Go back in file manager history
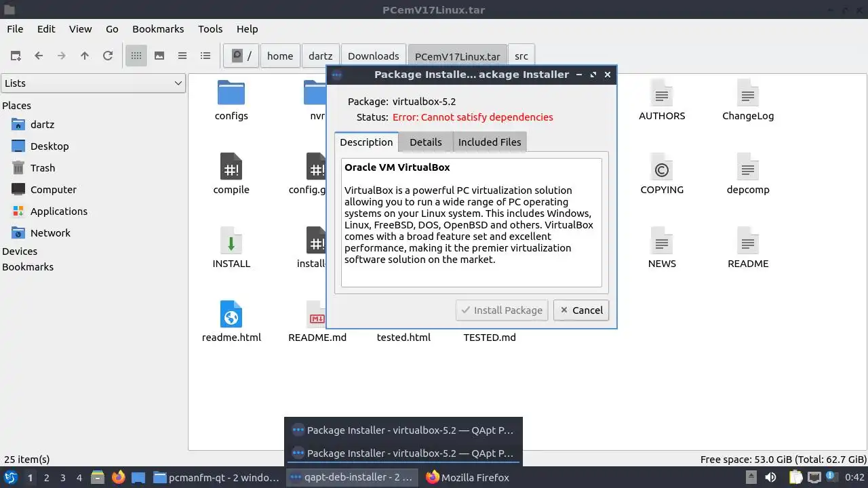 tap(39, 56)
